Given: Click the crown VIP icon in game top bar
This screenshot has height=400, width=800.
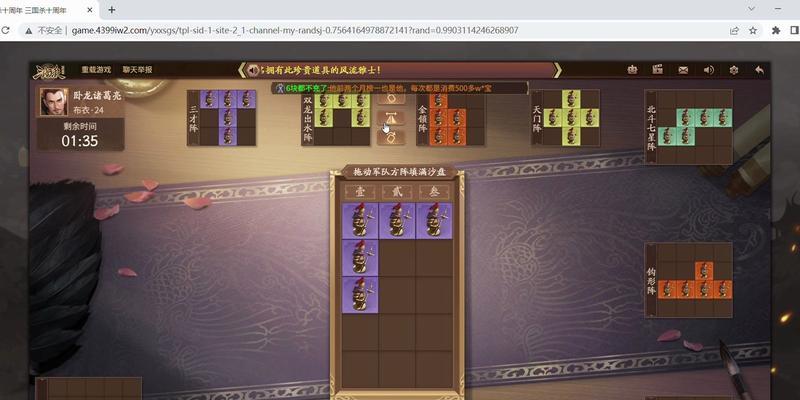Looking at the screenshot, I should click(633, 70).
